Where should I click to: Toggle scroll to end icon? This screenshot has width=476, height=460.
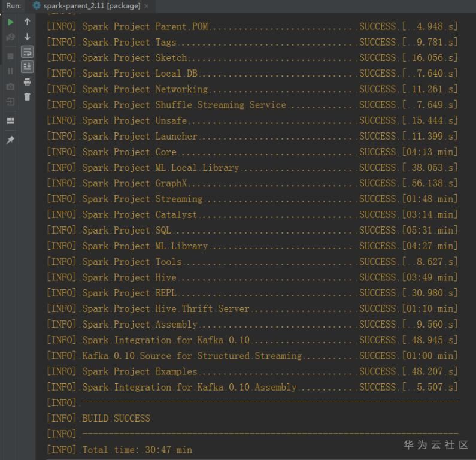(x=28, y=67)
